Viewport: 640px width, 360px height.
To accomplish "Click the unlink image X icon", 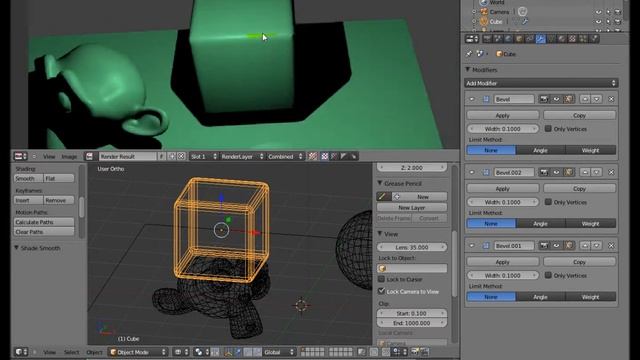I will 181,156.
